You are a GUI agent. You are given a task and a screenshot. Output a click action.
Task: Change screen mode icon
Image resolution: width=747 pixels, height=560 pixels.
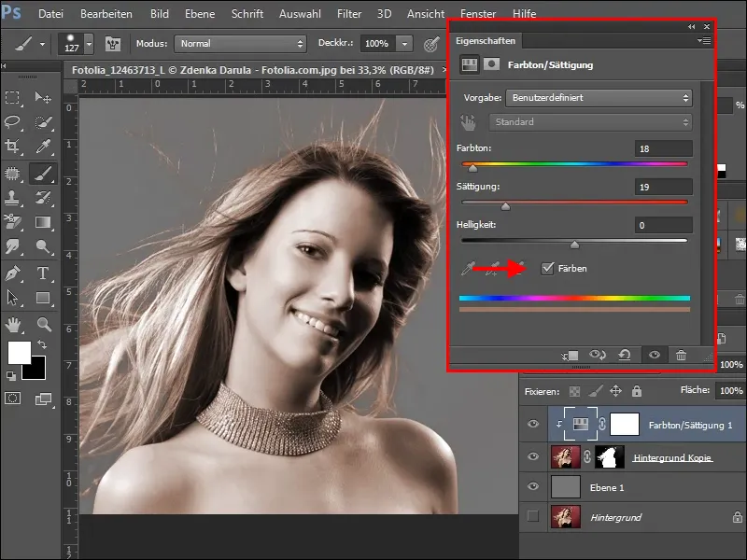(43, 399)
